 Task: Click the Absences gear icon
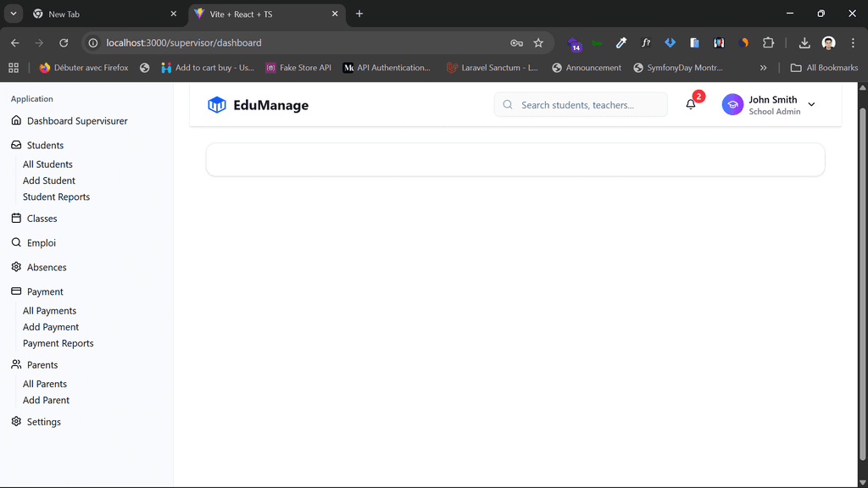pos(16,267)
